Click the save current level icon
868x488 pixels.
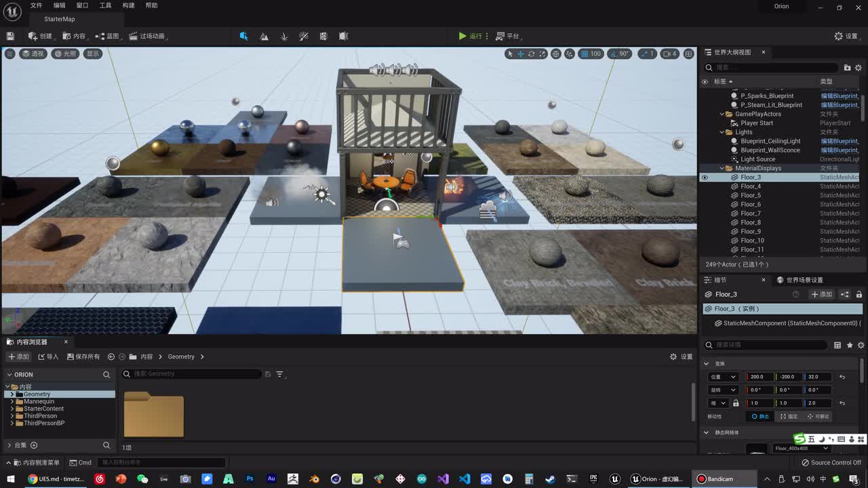tap(10, 36)
